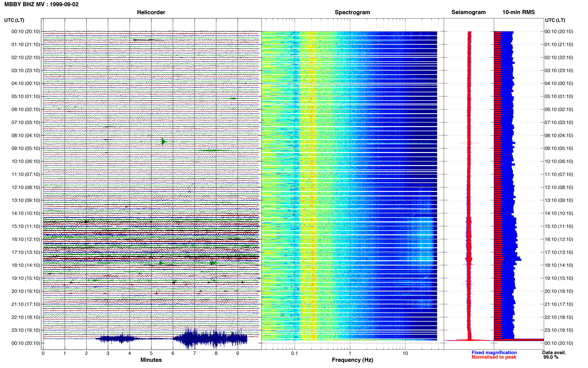This screenshot has width=588, height=368.
Task: Click the 'Minutes' x-axis label
Action: [151, 360]
